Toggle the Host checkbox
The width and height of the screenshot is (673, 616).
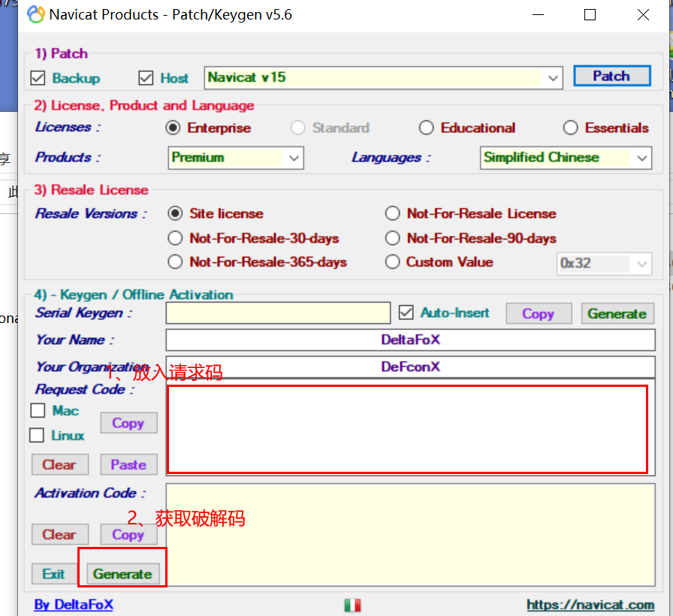[146, 78]
